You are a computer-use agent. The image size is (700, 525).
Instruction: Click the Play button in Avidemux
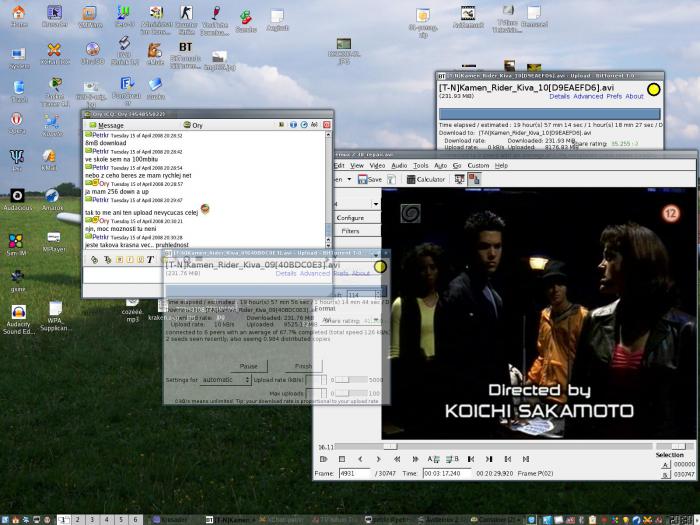click(324, 459)
